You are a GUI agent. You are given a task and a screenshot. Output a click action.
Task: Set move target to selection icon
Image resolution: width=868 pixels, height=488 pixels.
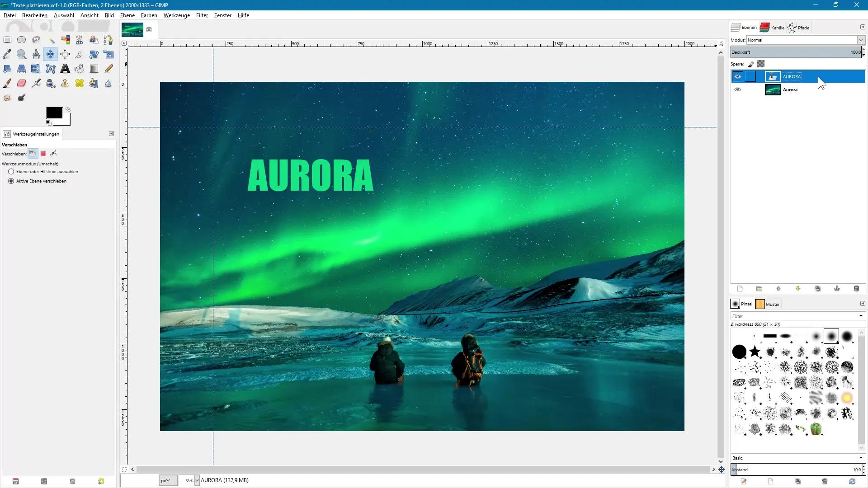coord(43,154)
